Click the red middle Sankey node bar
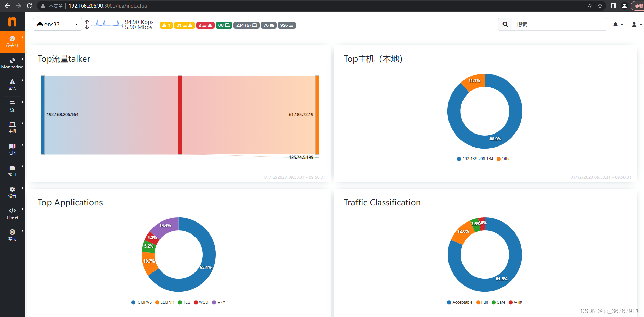This screenshot has width=644, height=317. (180, 115)
